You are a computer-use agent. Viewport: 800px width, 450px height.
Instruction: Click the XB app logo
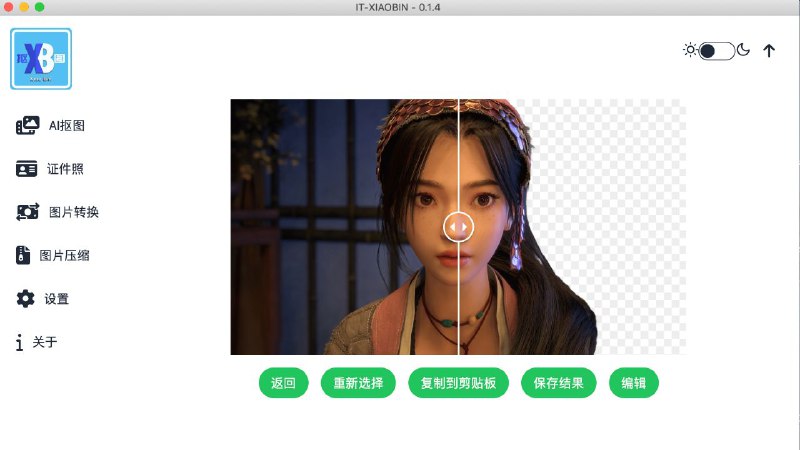click(41, 59)
